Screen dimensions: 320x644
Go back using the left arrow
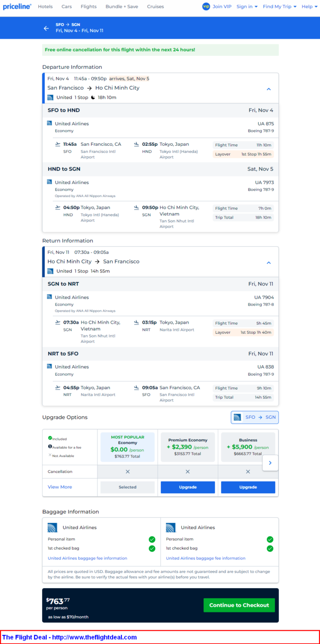click(x=46, y=28)
